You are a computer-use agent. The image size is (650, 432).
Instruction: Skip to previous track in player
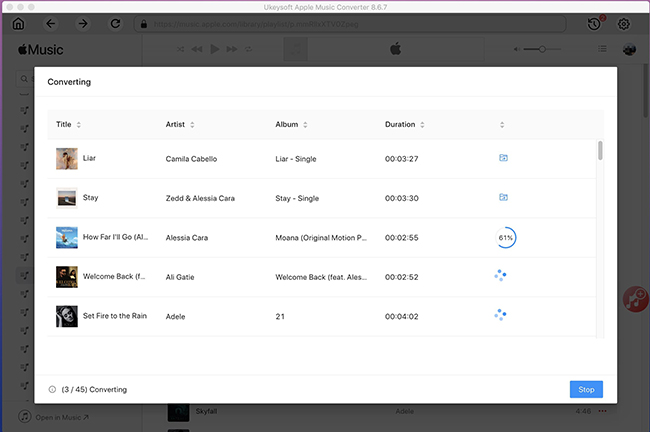click(197, 49)
